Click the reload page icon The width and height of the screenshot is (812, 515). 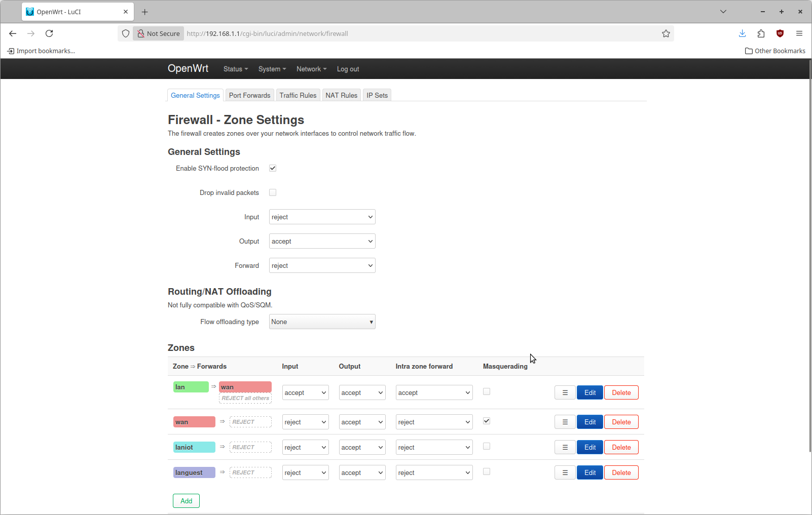coord(49,33)
